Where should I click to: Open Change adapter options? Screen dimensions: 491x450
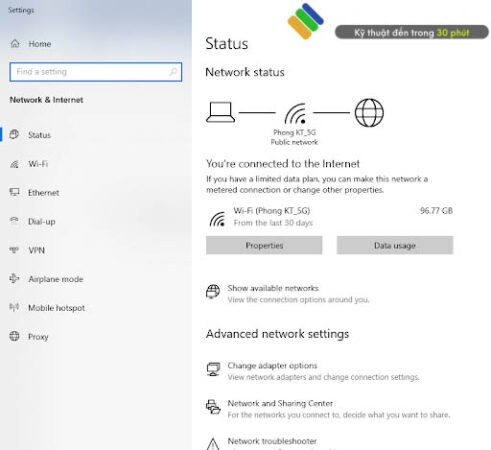point(272,365)
